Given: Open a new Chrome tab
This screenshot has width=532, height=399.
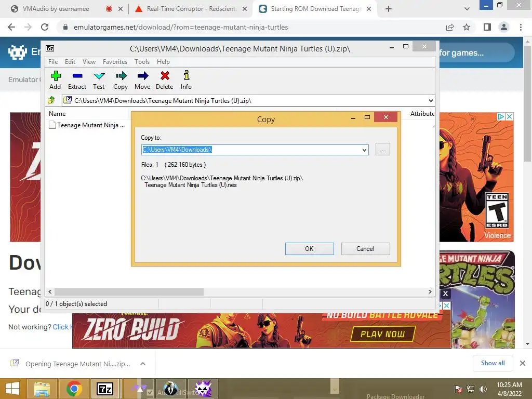Looking at the screenshot, I should pyautogui.click(x=389, y=9).
